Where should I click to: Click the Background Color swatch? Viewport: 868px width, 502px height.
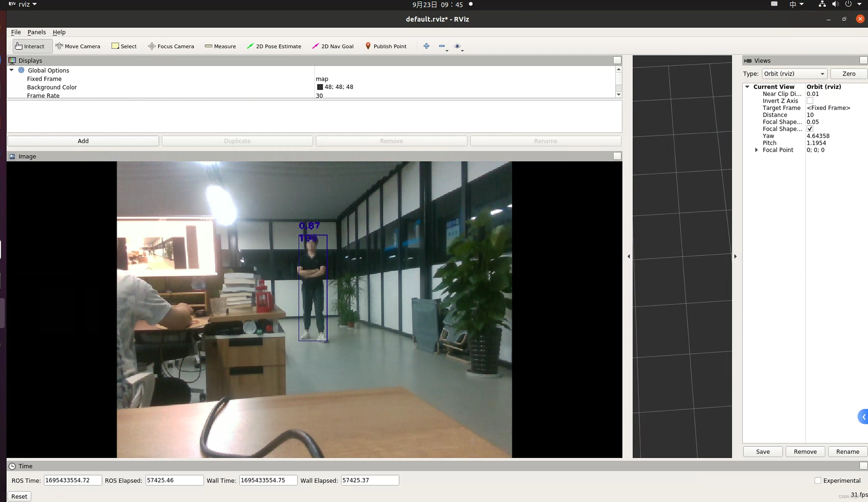pyautogui.click(x=320, y=87)
